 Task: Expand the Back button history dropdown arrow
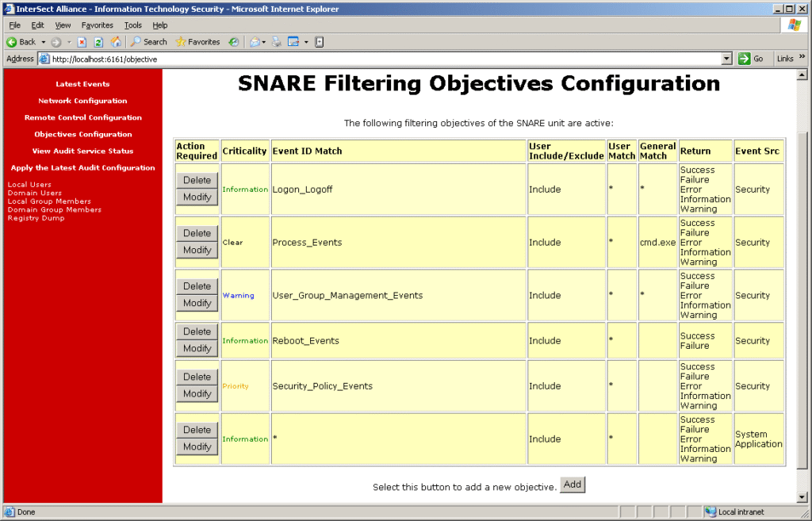(44, 42)
